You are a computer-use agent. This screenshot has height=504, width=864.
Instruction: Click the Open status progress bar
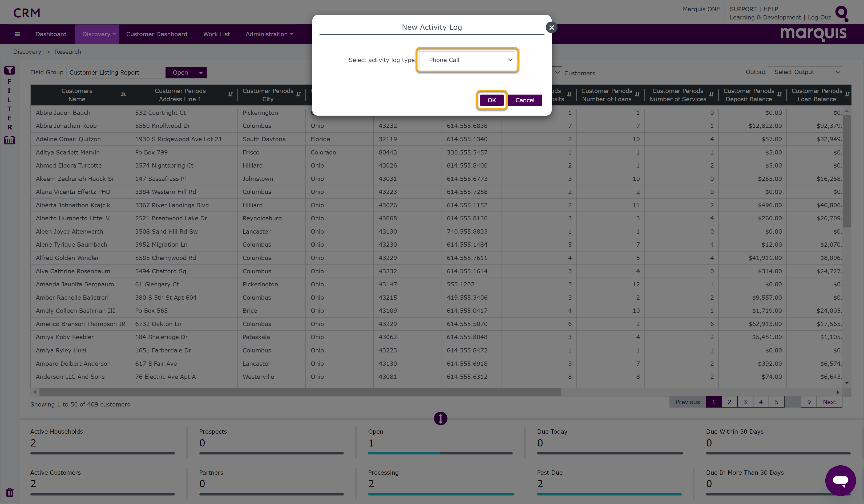[440, 453]
